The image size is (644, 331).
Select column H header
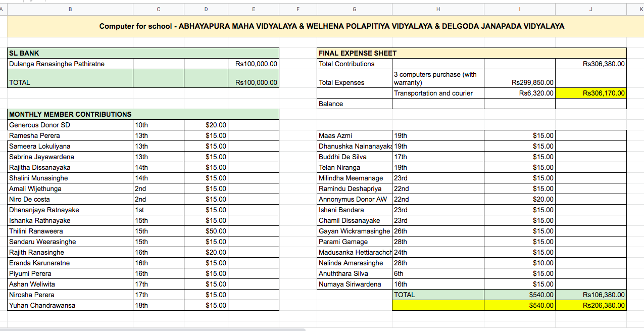tap(438, 9)
